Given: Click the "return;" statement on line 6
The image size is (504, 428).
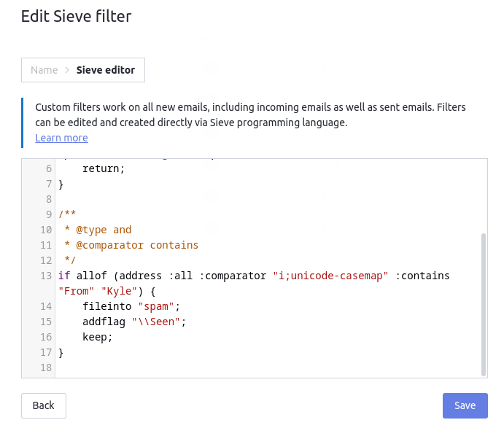Looking at the screenshot, I should (x=104, y=168).
